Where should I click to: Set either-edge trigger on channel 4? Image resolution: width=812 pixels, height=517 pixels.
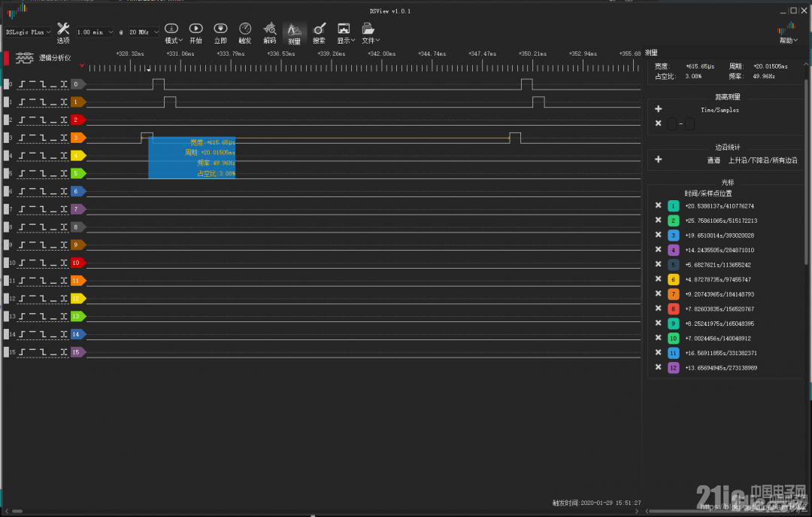[64, 156]
